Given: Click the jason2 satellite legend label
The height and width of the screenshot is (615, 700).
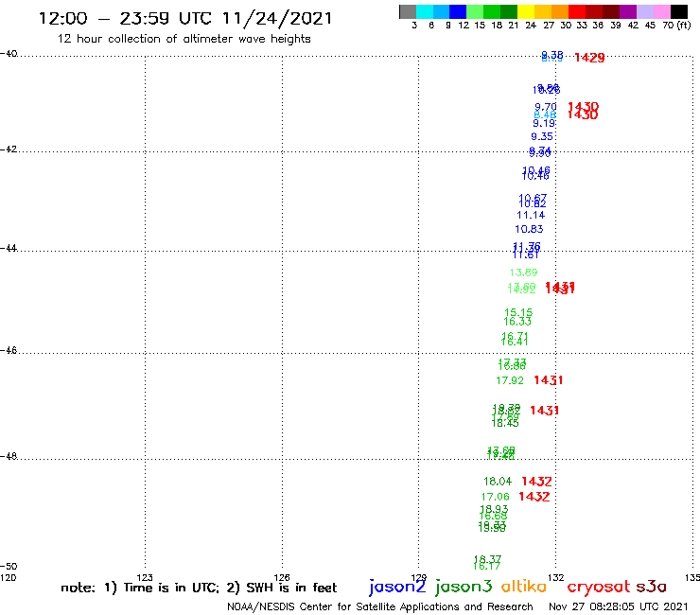Looking at the screenshot, I should point(397,587).
